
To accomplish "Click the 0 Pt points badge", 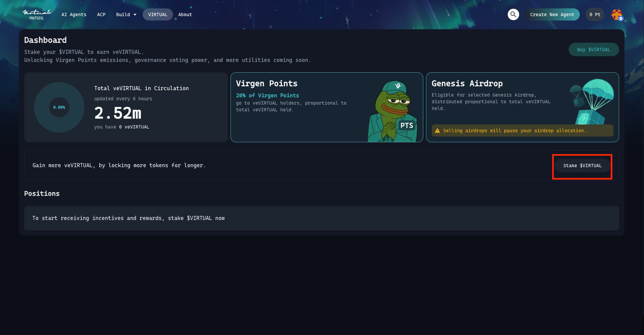I will (595, 14).
